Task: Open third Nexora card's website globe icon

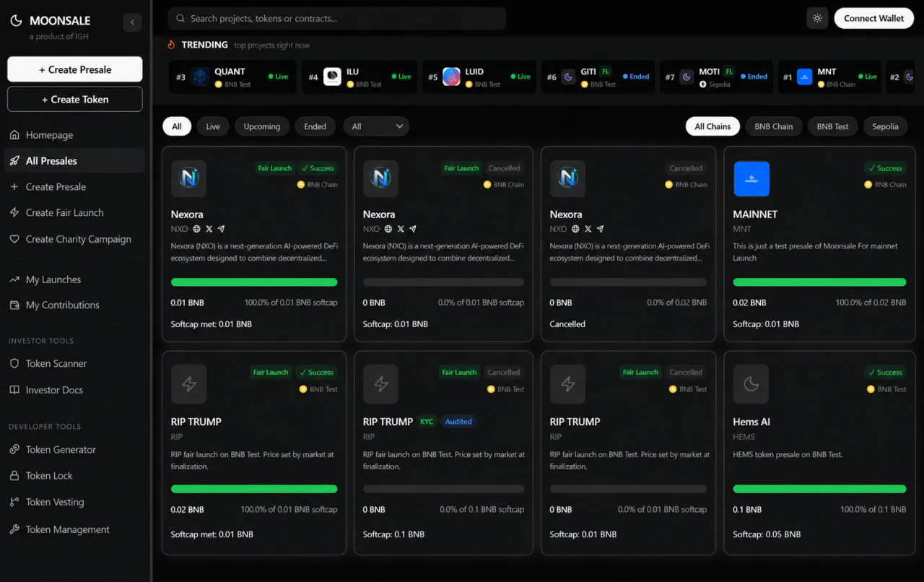Action: coord(575,229)
